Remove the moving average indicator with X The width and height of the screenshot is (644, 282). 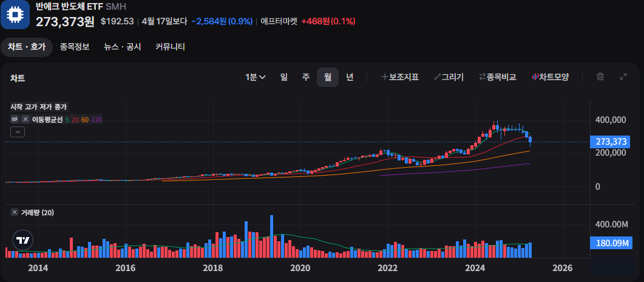tap(25, 120)
